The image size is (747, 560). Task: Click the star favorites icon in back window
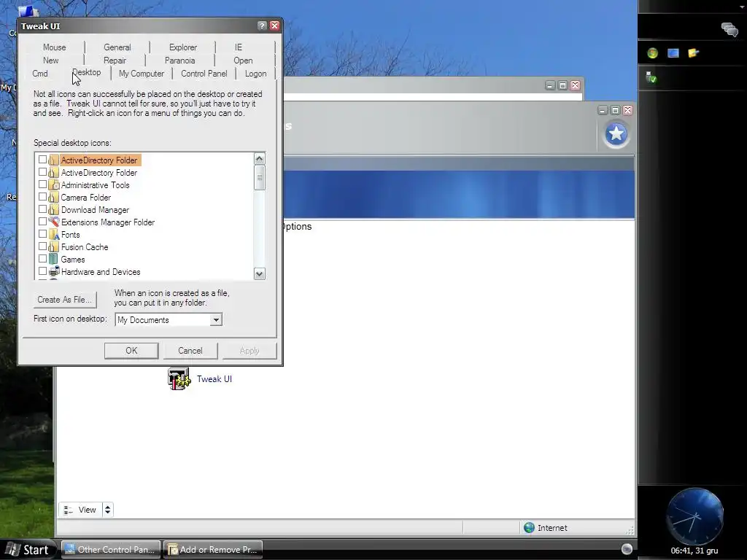pos(616,134)
